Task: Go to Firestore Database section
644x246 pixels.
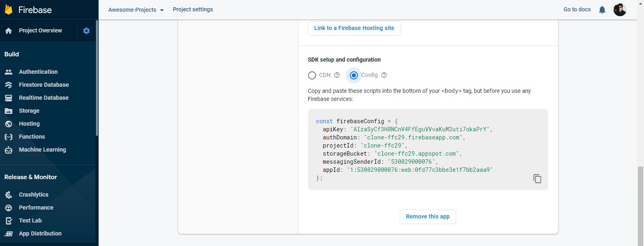Action: point(44,85)
